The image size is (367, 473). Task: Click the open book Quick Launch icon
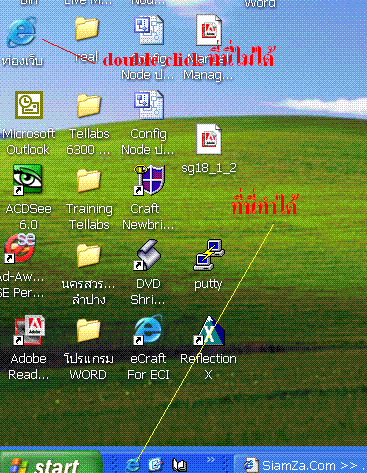point(179,465)
